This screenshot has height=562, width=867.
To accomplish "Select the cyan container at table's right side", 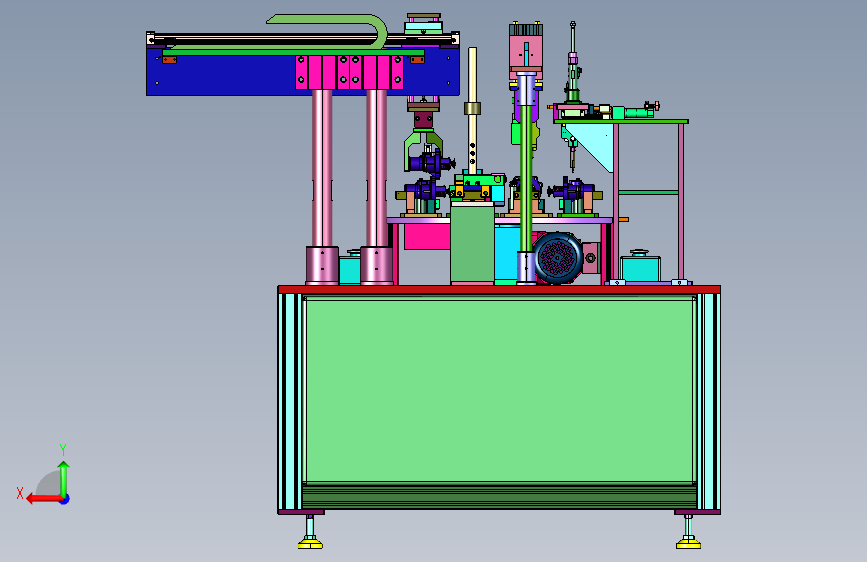I will click(x=641, y=268).
